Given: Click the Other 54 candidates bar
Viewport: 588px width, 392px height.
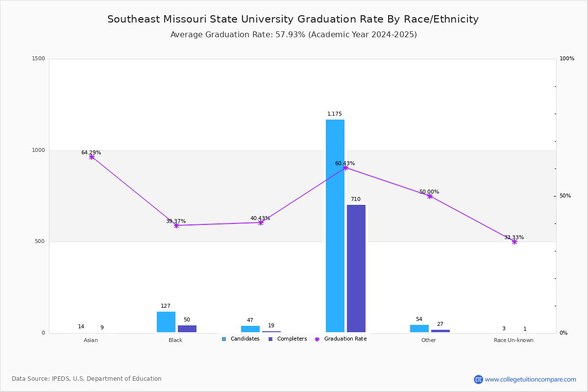Looking at the screenshot, I should point(419,329).
